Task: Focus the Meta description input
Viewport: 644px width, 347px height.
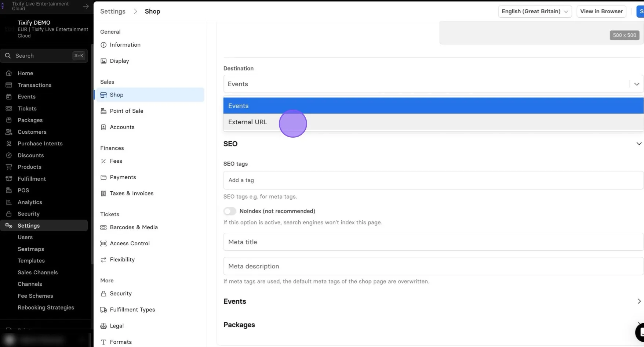Action: coord(433,266)
